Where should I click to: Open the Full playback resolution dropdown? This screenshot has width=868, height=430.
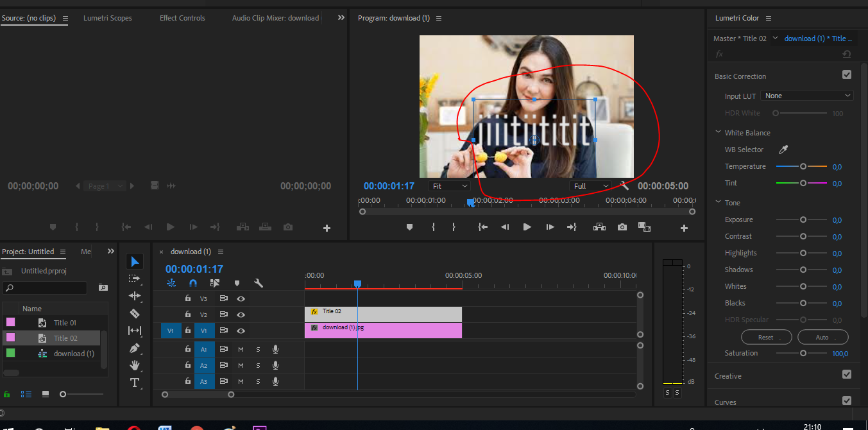[x=590, y=186]
